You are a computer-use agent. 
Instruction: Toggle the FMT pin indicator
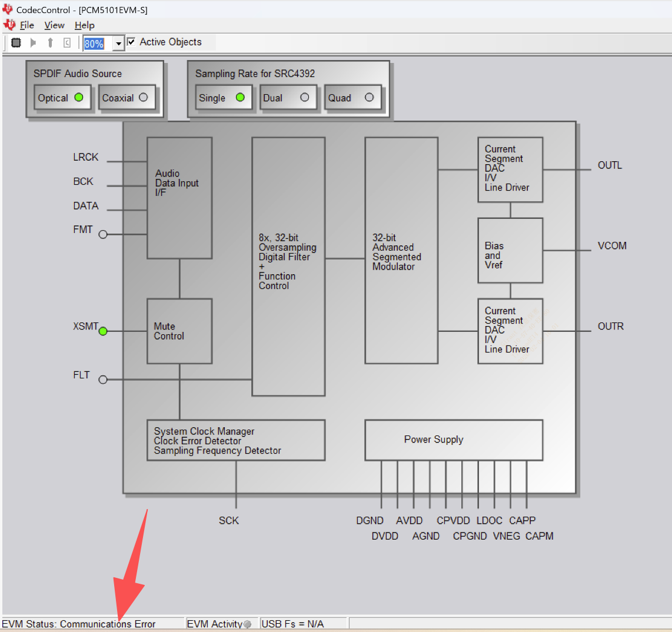(x=103, y=234)
